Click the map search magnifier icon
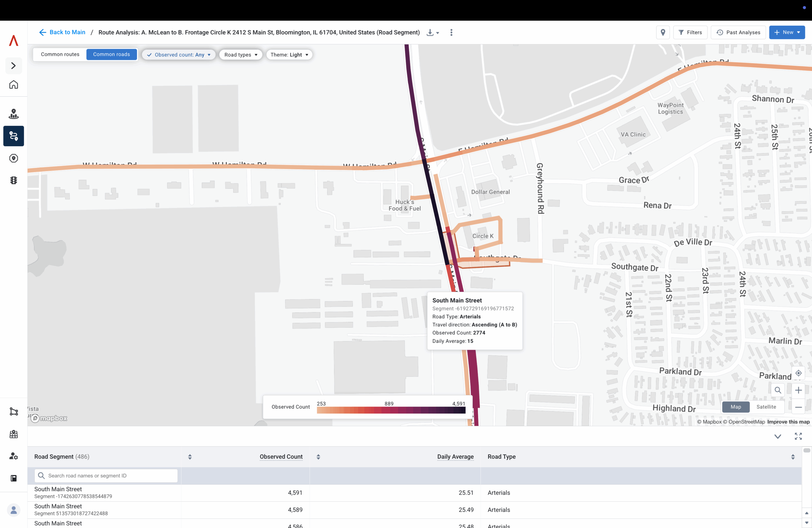 [x=777, y=390]
